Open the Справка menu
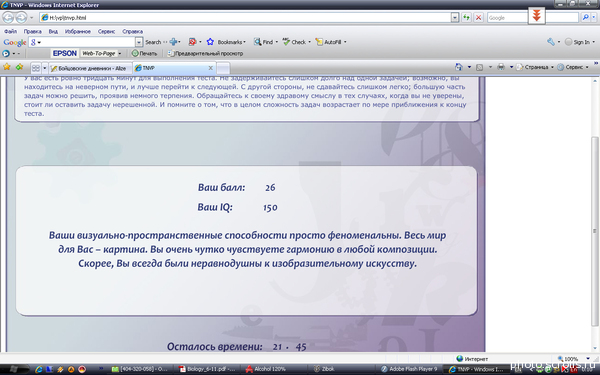The image size is (600, 375). (132, 31)
